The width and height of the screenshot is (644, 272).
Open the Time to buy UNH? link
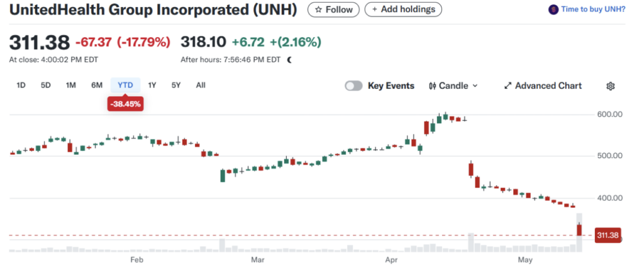[x=593, y=10]
